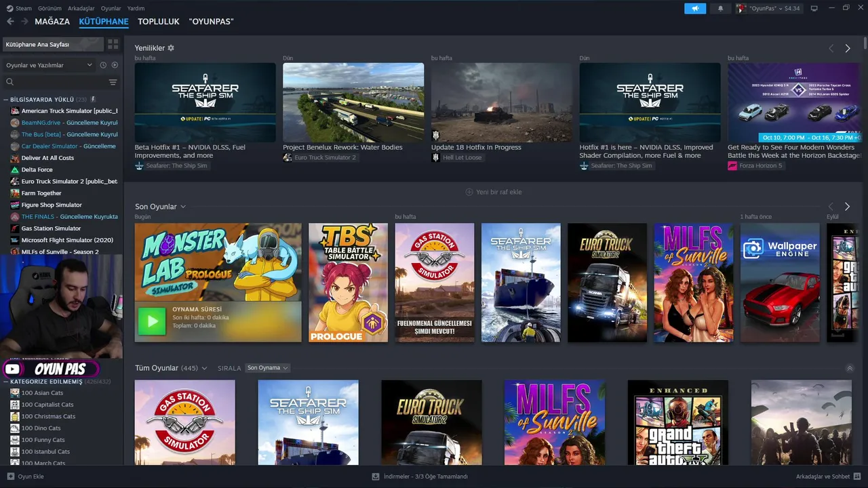Select American Truck Simulator in sidebar
868x488 pixels.
(63, 111)
